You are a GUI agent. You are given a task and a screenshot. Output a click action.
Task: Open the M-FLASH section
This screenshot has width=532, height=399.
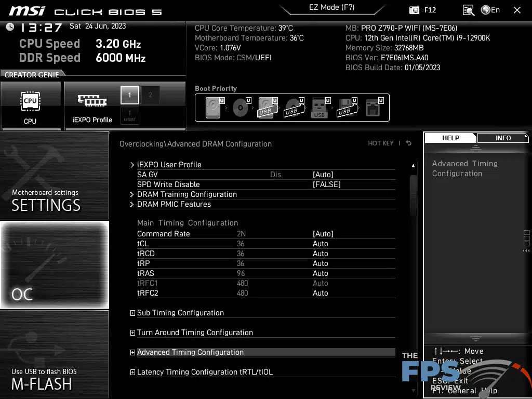[x=54, y=354]
